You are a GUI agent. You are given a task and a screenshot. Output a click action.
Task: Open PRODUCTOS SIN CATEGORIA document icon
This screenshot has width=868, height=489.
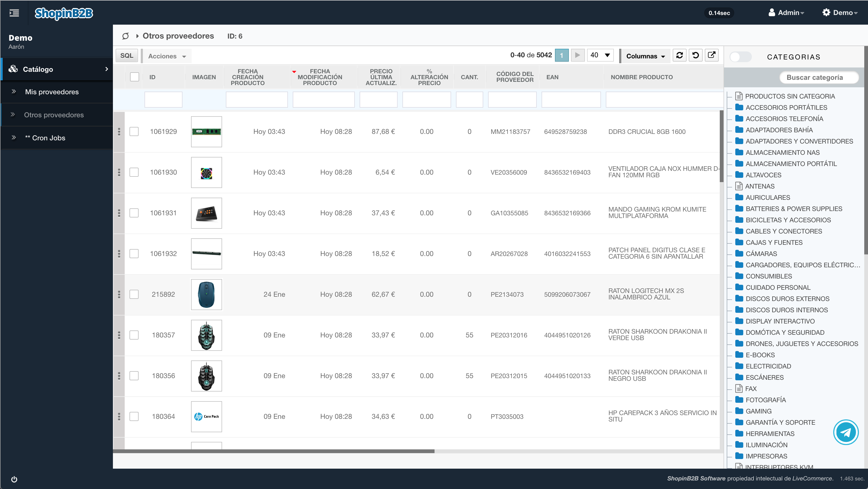pyautogui.click(x=738, y=96)
